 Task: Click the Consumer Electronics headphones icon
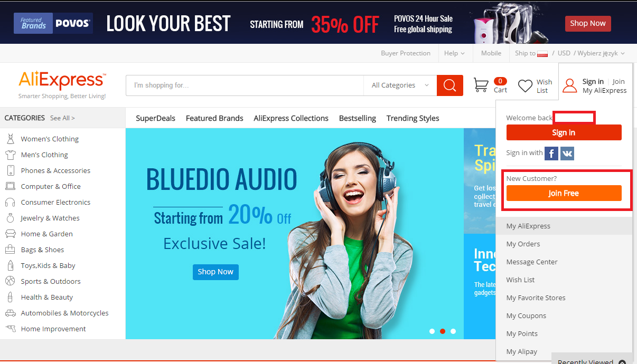pyautogui.click(x=10, y=202)
